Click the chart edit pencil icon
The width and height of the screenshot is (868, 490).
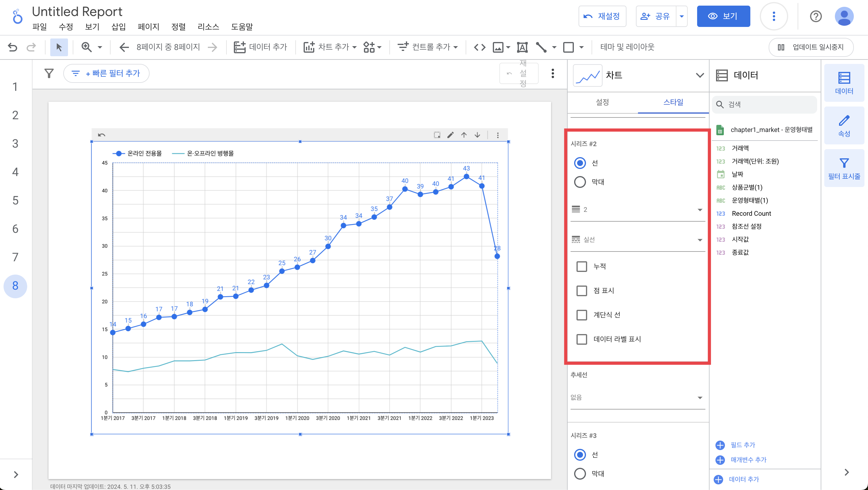[x=450, y=135]
